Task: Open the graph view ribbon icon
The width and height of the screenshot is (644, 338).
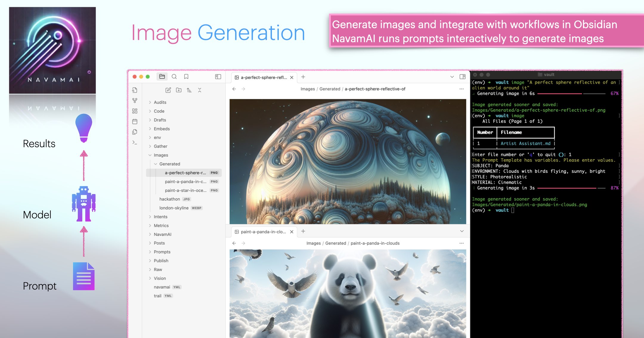Action: coord(135,100)
